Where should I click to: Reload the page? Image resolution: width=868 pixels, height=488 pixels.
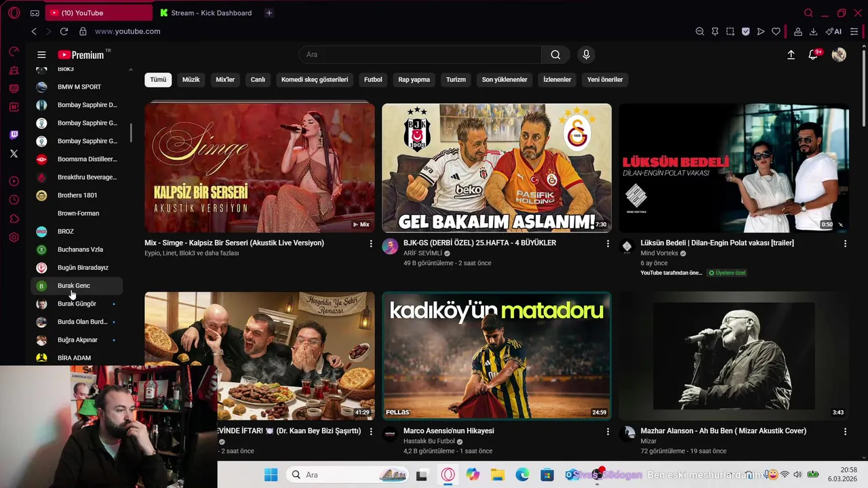pyautogui.click(x=64, y=31)
